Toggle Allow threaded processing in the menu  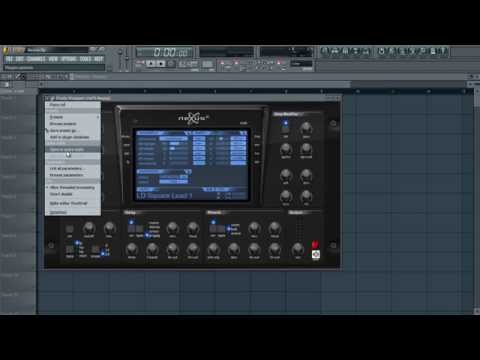72,188
